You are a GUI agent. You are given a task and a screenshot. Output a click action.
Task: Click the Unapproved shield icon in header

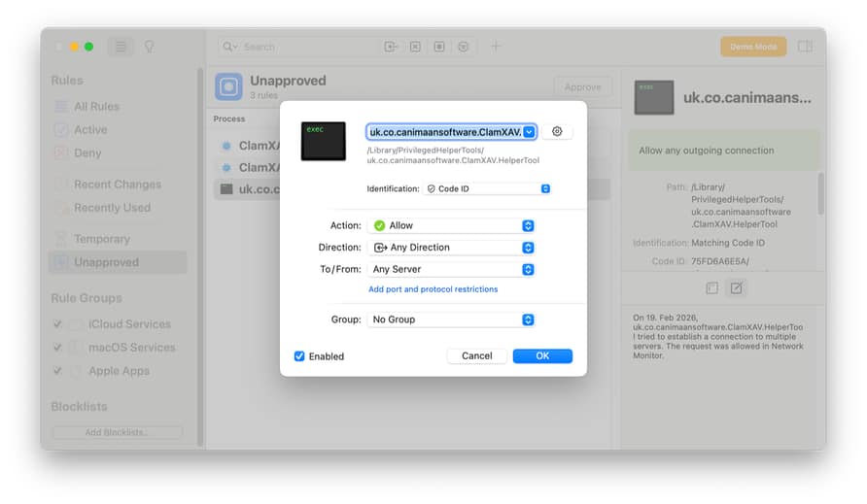pyautogui.click(x=229, y=86)
